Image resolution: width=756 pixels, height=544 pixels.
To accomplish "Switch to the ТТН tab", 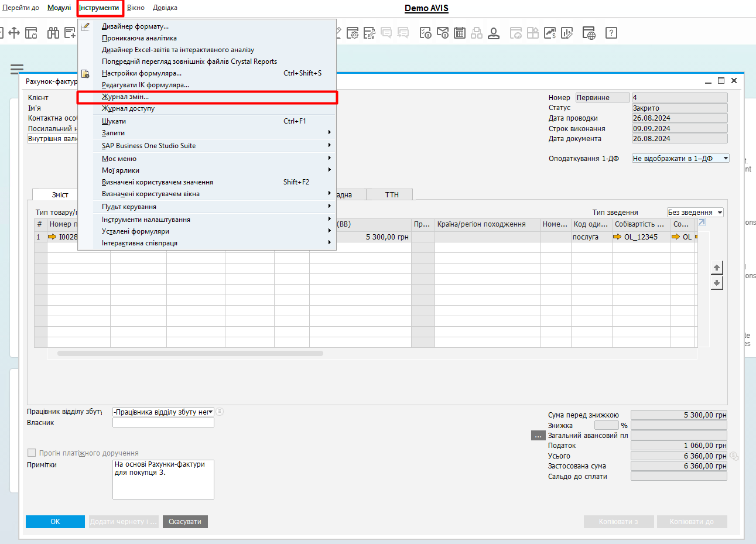I will pos(392,194).
